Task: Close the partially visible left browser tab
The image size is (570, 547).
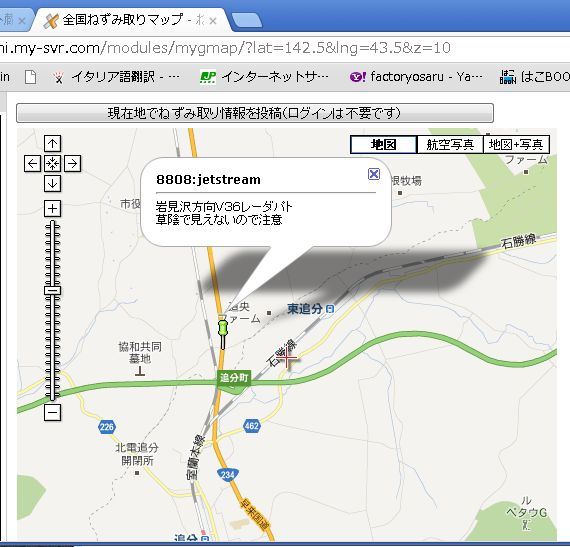Action: 22,21
